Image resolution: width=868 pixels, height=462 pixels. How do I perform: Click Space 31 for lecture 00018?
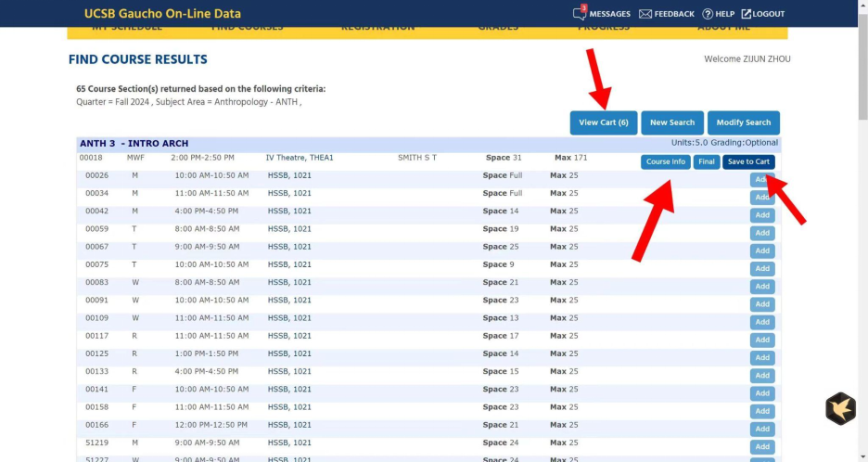point(504,158)
